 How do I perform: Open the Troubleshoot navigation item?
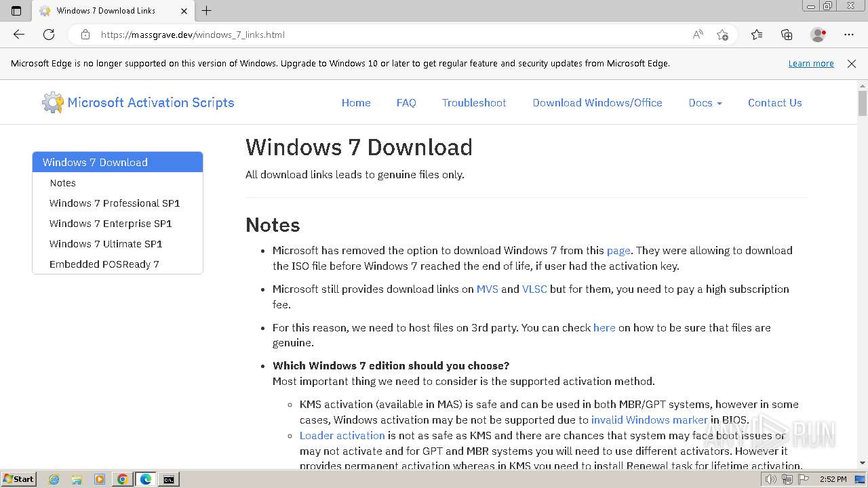pos(474,102)
